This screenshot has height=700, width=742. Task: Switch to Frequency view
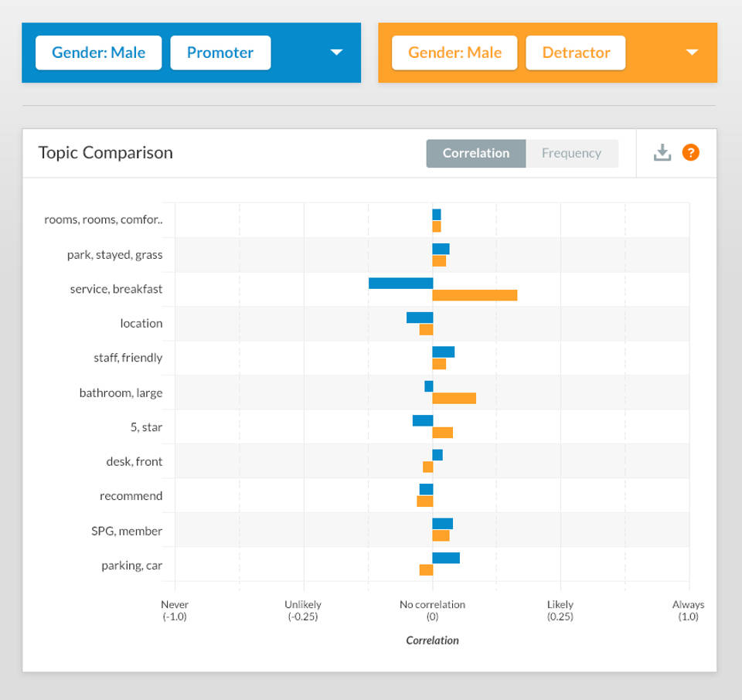click(x=571, y=153)
